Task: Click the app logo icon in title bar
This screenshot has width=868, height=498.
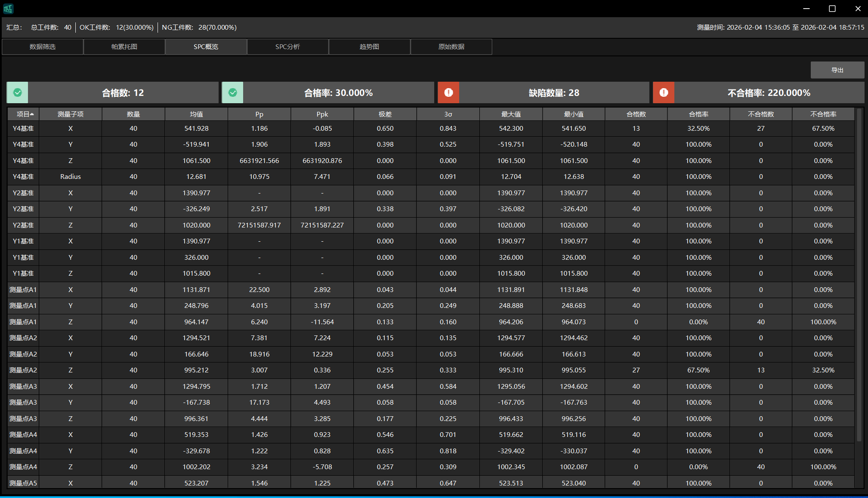Action: coord(8,8)
